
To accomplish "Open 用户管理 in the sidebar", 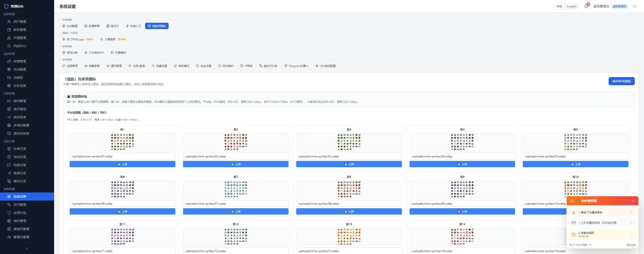I will pos(27,22).
